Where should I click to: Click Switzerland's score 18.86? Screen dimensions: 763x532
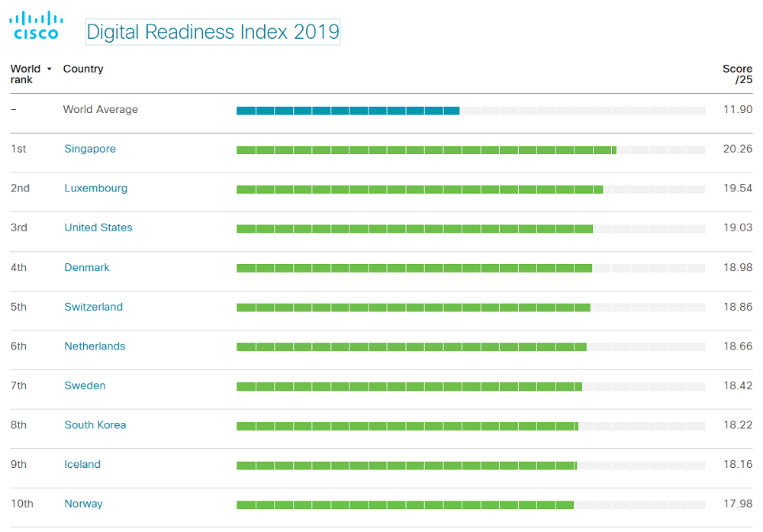(738, 307)
